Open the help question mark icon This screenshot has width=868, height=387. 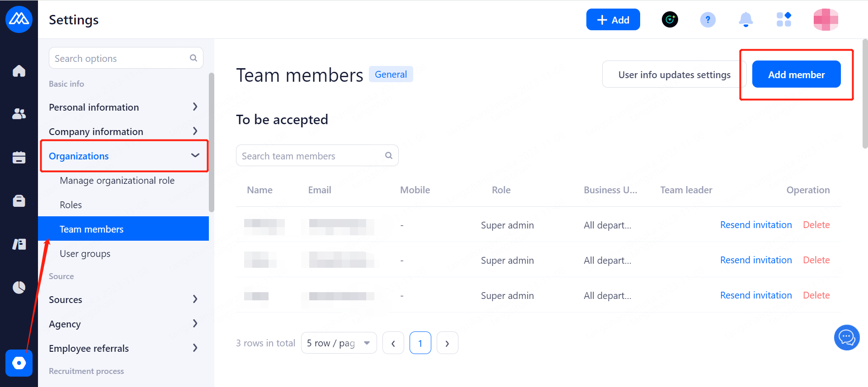tap(708, 20)
